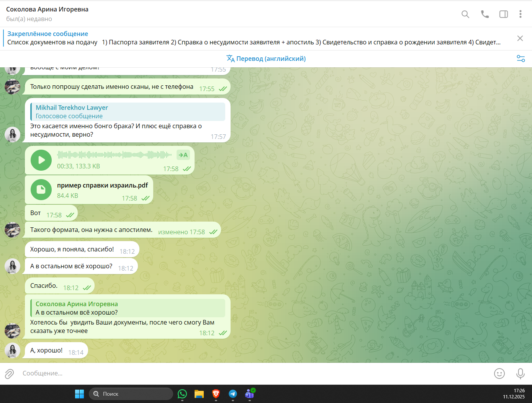
Task: Click avatar beside 'А, хорошо!' message
Action: tap(12, 350)
